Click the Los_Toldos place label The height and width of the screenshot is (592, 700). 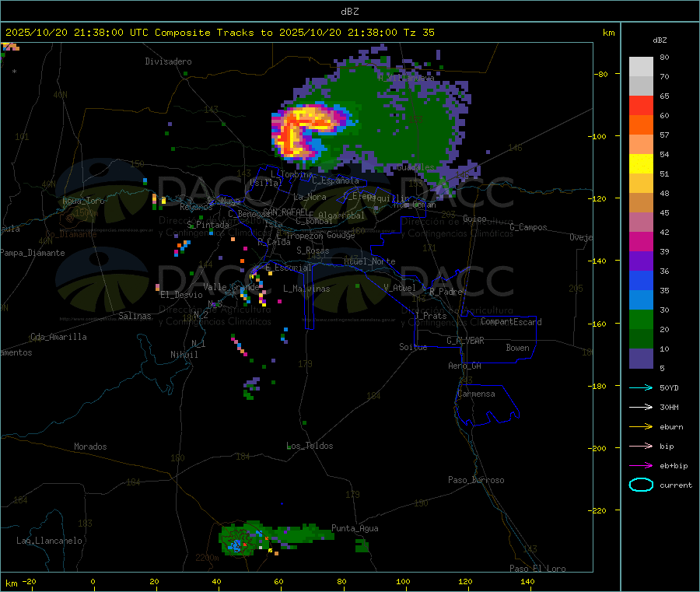click(x=310, y=446)
